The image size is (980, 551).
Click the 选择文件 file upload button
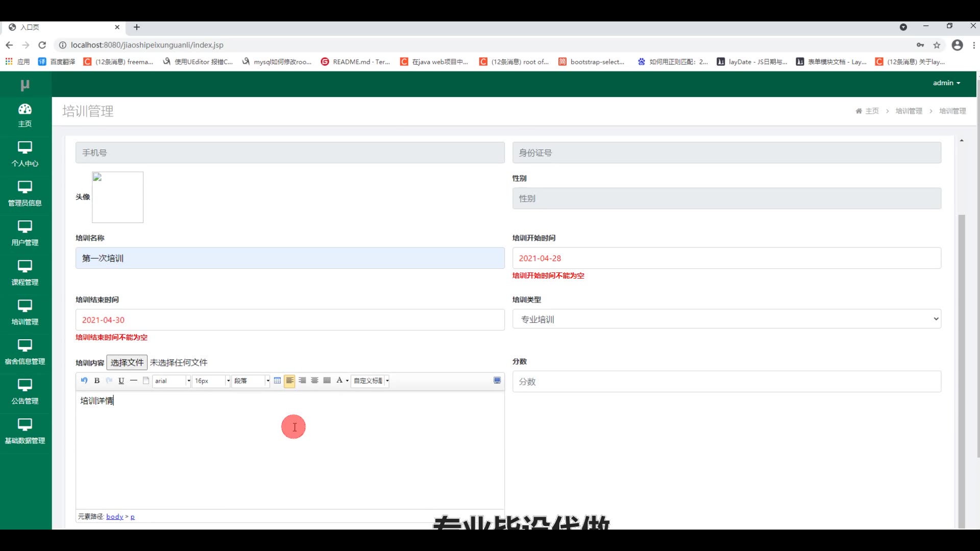coord(127,363)
